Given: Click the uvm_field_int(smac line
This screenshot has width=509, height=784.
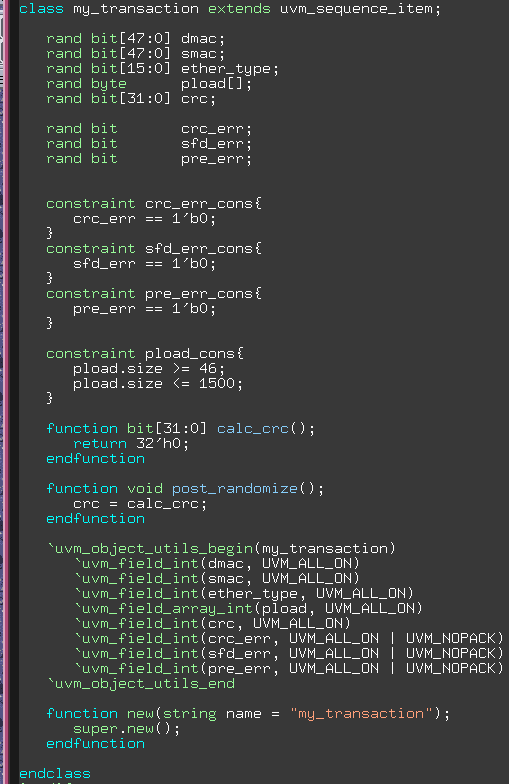Looking at the screenshot, I should tap(217, 578).
